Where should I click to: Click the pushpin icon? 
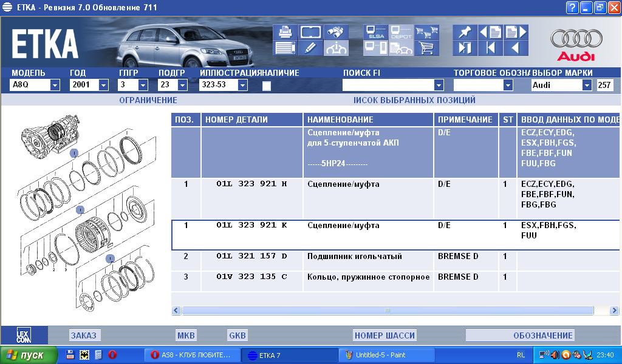(465, 33)
